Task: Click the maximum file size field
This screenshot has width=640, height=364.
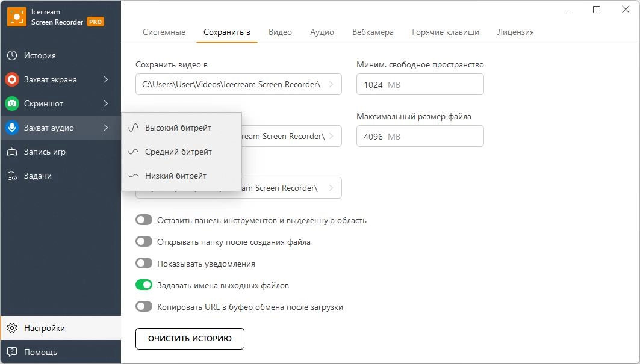Action: [x=420, y=136]
